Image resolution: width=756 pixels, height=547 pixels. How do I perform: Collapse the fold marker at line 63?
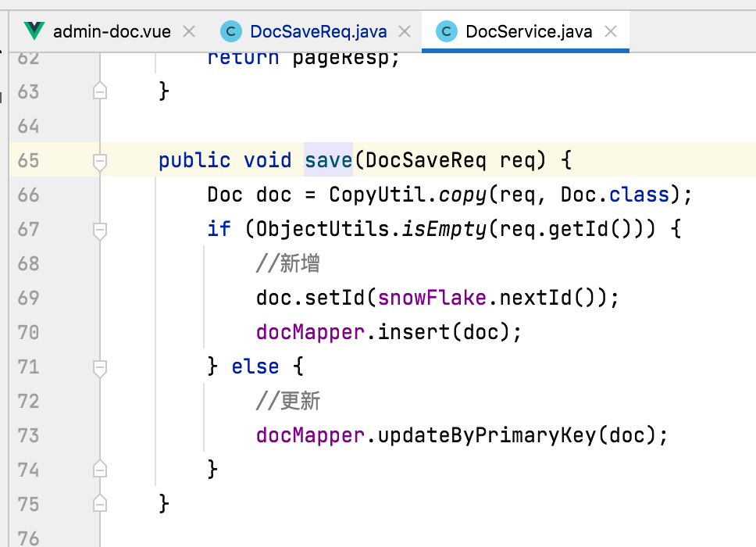[100, 91]
